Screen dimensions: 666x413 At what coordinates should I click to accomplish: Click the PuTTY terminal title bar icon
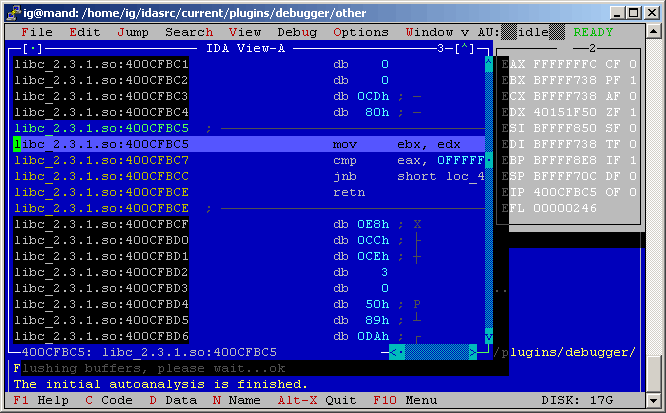click(14, 13)
